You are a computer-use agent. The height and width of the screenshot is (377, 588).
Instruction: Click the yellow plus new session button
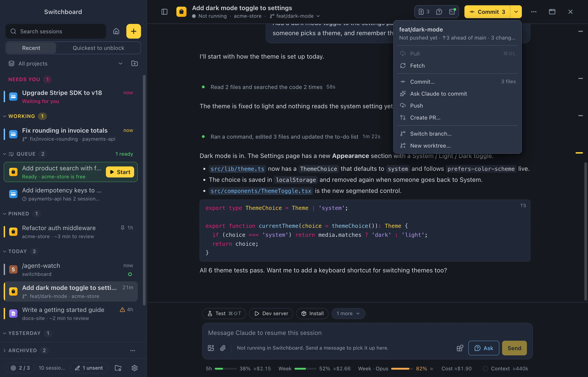point(133,31)
